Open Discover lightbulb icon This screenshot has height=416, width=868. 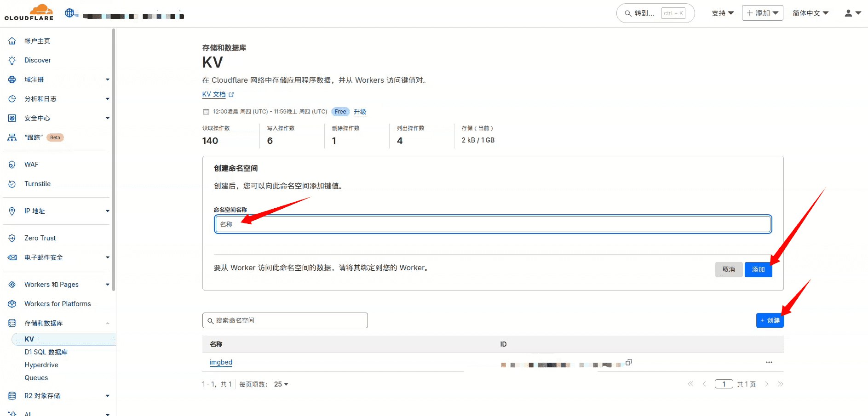pos(12,60)
